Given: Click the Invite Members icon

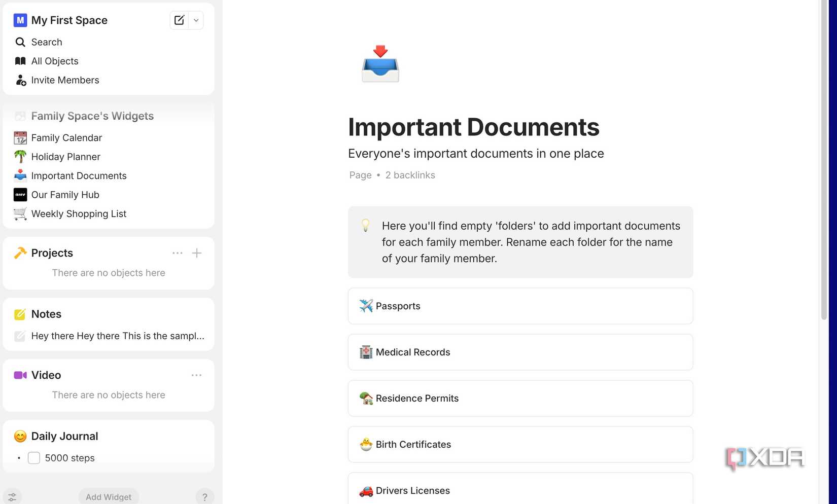Looking at the screenshot, I should 20,80.
